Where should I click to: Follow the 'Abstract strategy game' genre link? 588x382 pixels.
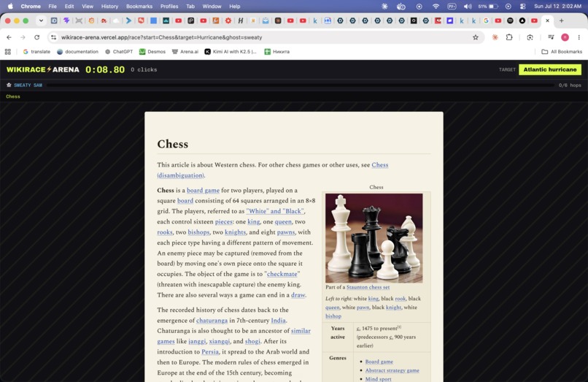(x=392, y=370)
